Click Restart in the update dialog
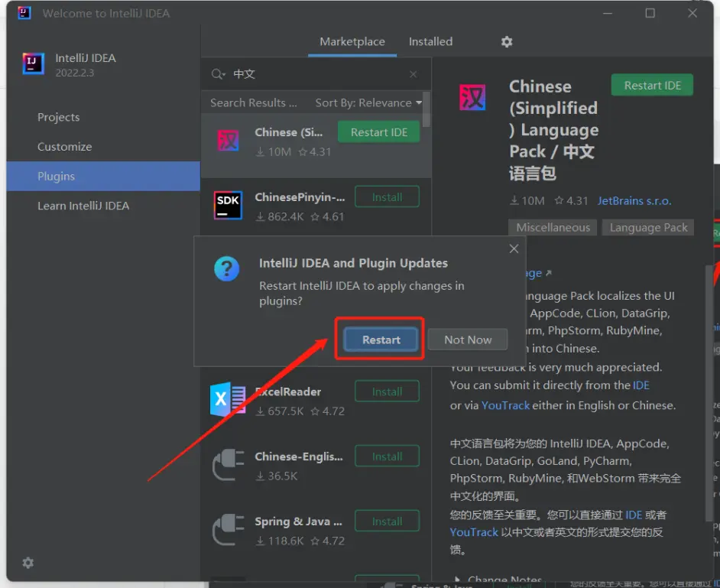Image resolution: width=720 pixels, height=588 pixels. [x=381, y=340]
